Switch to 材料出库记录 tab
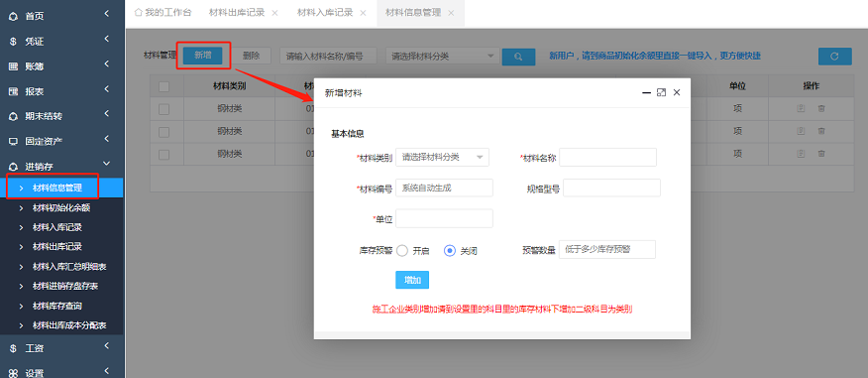The height and width of the screenshot is (378, 868). [237, 13]
